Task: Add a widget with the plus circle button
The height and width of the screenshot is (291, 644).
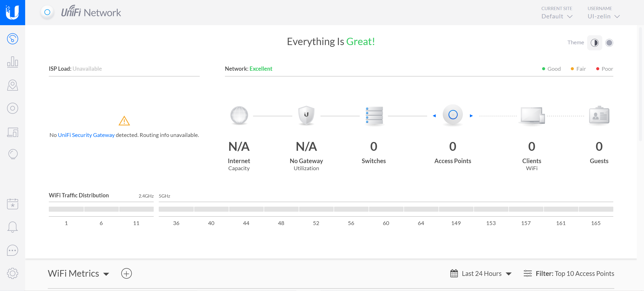Action: [127, 273]
